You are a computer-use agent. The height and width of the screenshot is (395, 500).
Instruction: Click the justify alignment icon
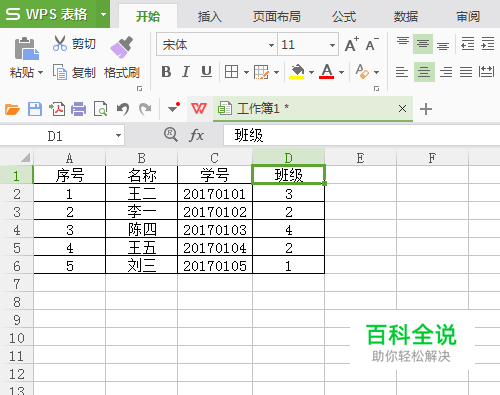click(466, 72)
